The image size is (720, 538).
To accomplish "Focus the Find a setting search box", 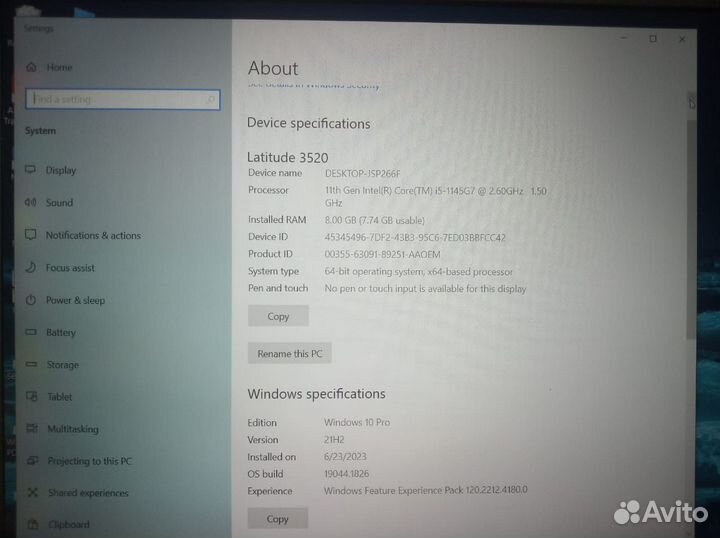I will click(x=123, y=99).
